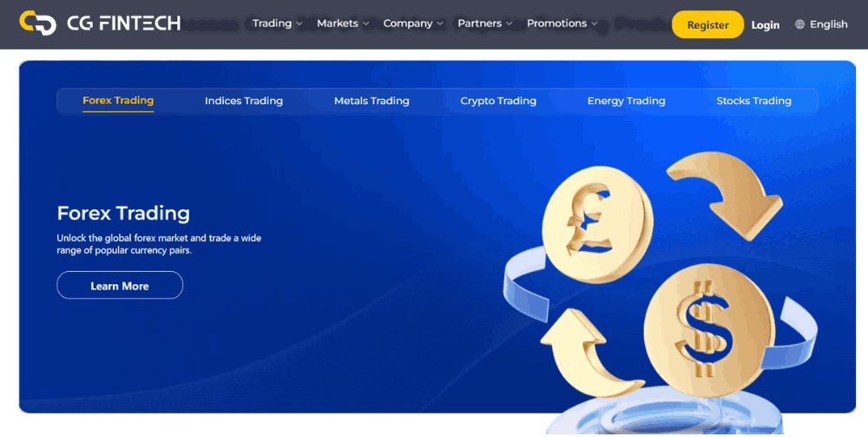Open the Partners dropdown menu
Image resolution: width=868 pixels, height=437 pixels.
coord(485,23)
